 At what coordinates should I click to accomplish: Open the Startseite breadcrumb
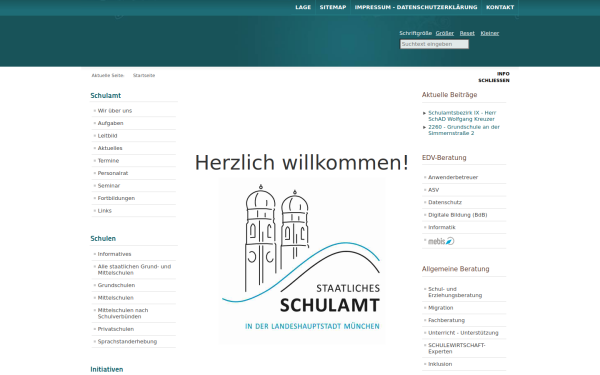pos(144,75)
